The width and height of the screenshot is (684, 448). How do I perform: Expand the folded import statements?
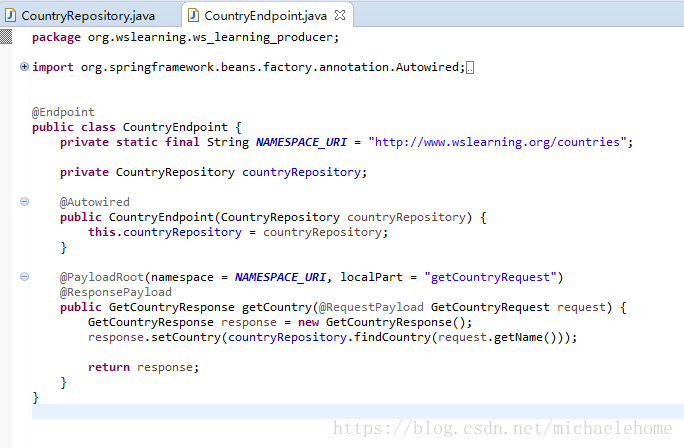[x=24, y=67]
